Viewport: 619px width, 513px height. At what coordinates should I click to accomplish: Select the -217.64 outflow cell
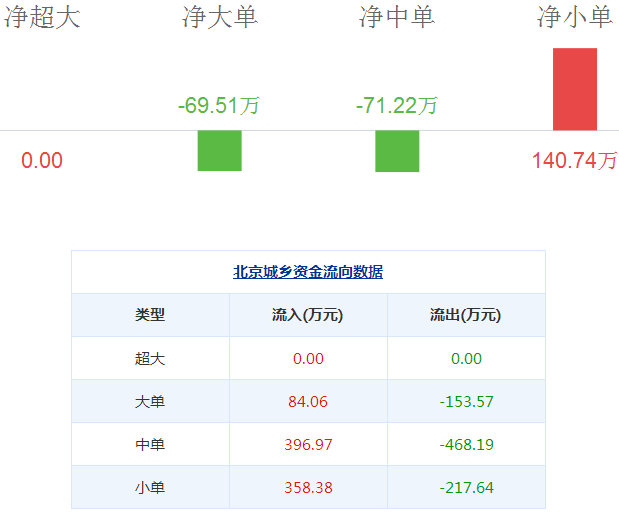467,488
